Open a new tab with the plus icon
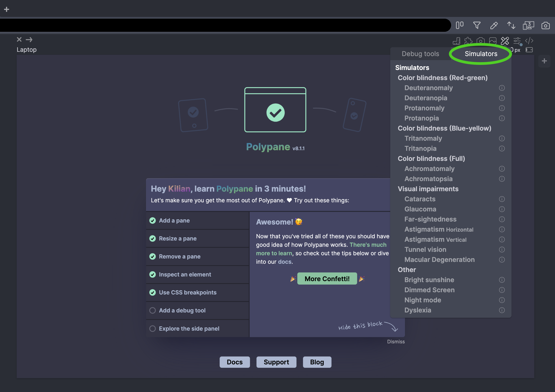The width and height of the screenshot is (555, 392). pos(7,9)
